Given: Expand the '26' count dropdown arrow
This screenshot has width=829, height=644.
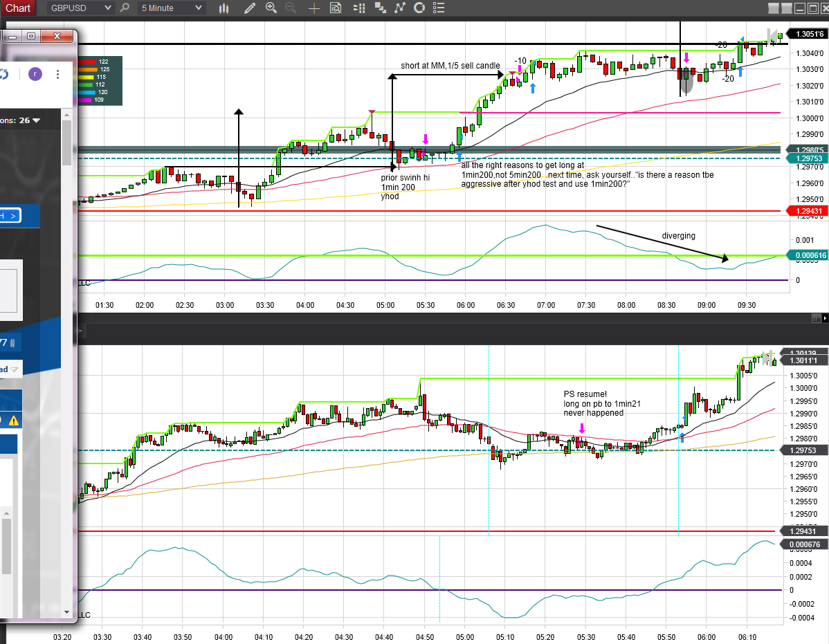Looking at the screenshot, I should coord(37,120).
